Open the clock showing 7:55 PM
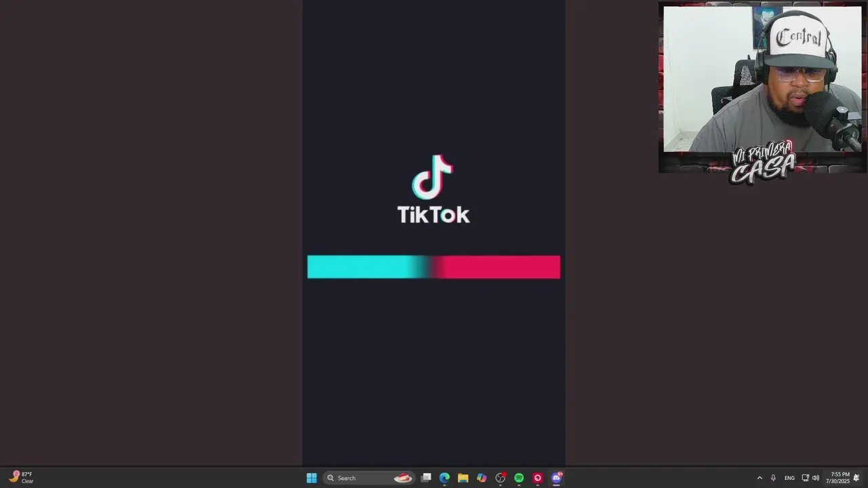Screen dimensions: 868x488 tap(837, 478)
